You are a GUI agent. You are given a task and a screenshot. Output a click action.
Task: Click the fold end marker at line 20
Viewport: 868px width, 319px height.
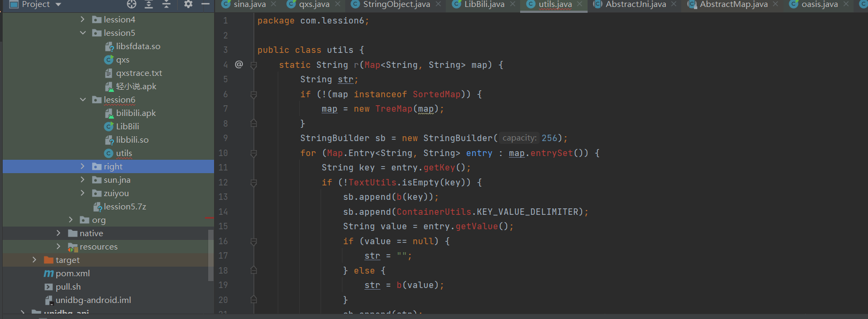254,300
